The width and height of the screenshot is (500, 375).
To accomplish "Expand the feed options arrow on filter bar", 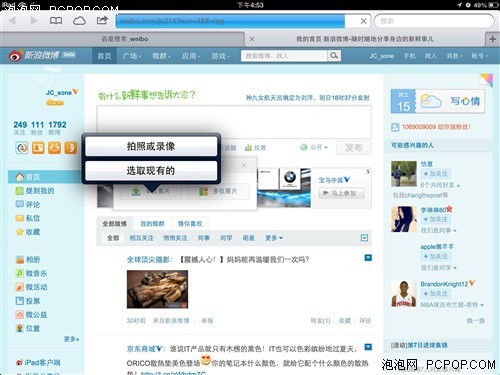I will pyautogui.click(x=364, y=238).
